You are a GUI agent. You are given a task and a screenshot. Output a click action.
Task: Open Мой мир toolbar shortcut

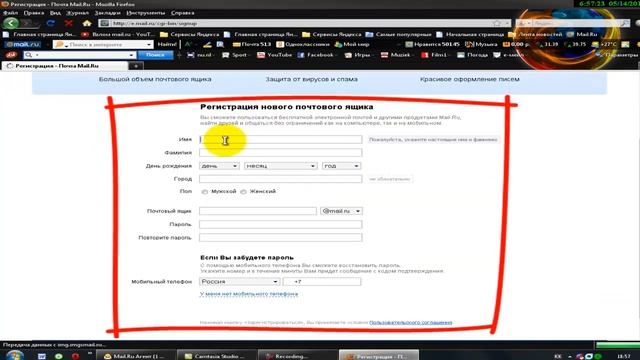[352, 44]
